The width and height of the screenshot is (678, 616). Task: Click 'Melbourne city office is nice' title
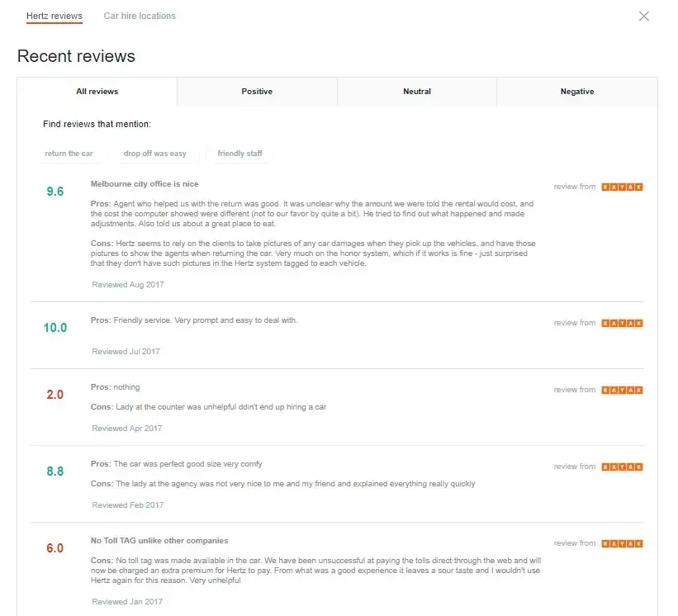(x=145, y=183)
